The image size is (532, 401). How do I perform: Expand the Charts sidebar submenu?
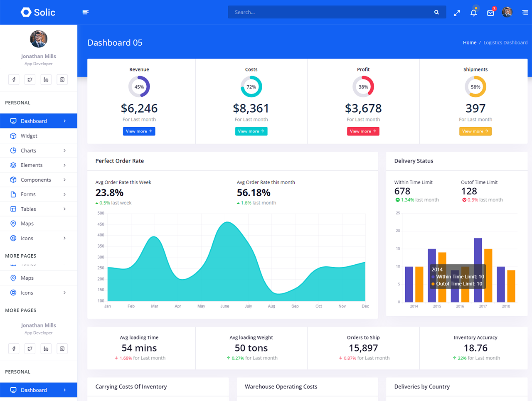pos(38,150)
